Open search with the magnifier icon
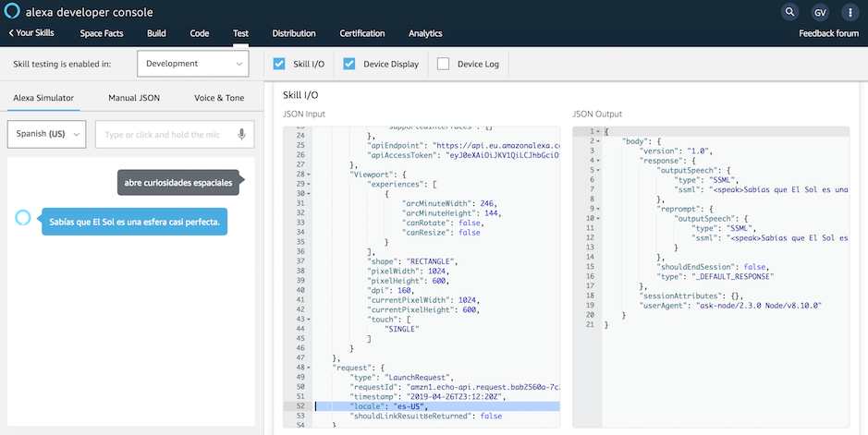 coord(789,12)
